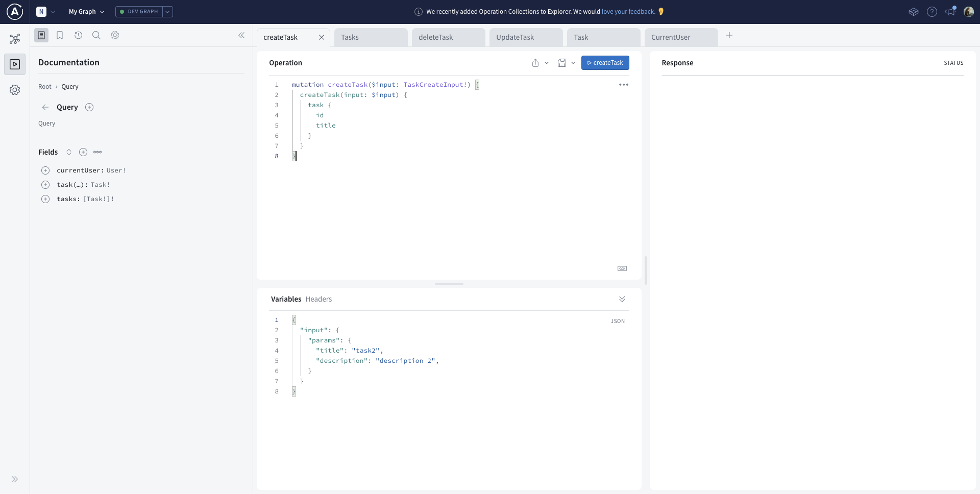The width and height of the screenshot is (980, 494).
Task: Switch to the deleteTask tab
Action: (435, 37)
